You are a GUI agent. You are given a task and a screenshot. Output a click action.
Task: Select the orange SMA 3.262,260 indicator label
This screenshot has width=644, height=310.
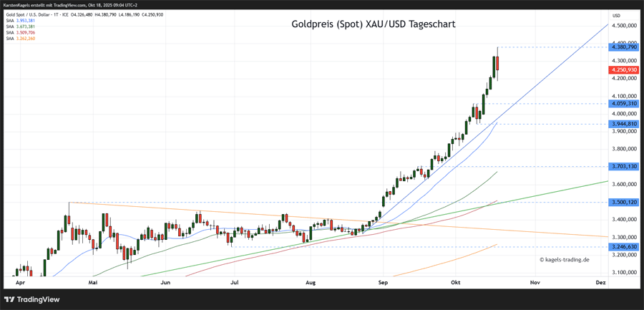[x=19, y=38]
